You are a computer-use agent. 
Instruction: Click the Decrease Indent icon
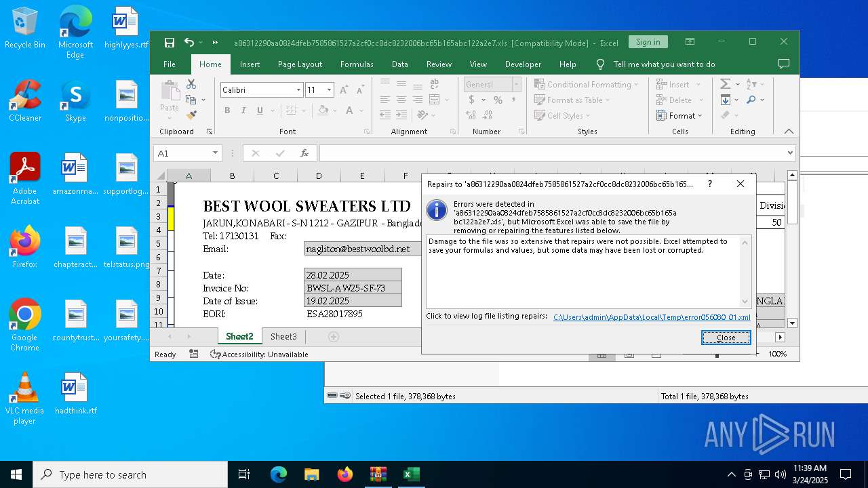coord(385,115)
